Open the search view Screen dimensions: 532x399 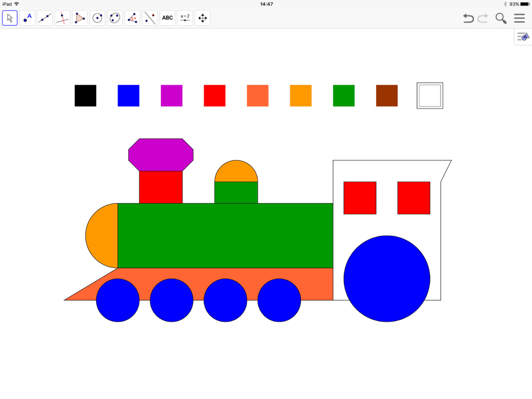500,18
